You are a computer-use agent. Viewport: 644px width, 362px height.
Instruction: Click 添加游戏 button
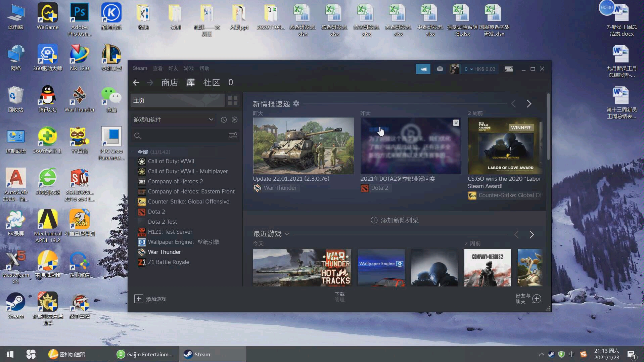tap(150, 299)
